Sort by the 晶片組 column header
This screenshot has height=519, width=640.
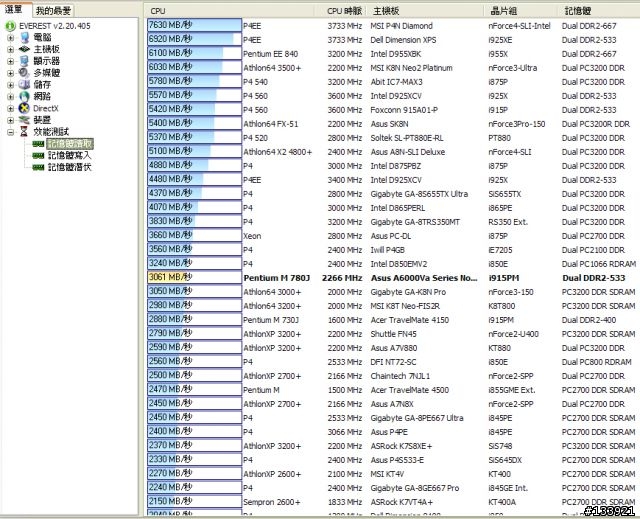pyautogui.click(x=520, y=11)
